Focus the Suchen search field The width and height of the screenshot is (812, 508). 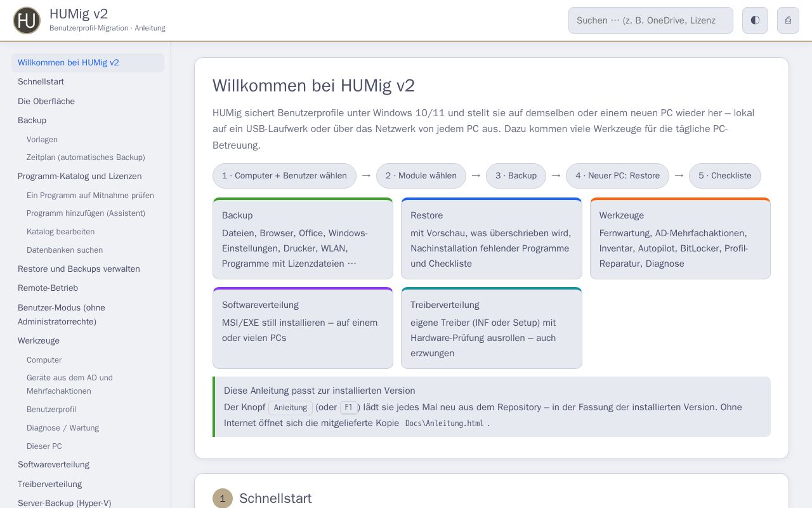pos(651,20)
